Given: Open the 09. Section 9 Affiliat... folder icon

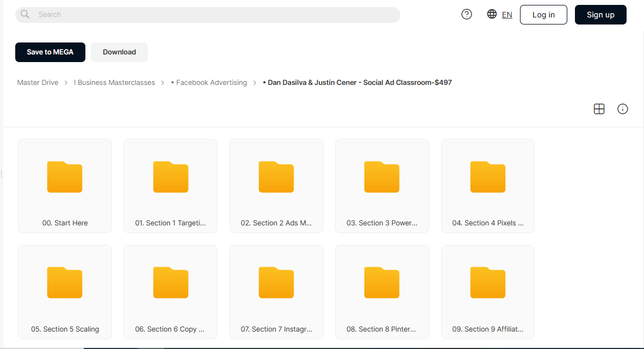Looking at the screenshot, I should point(488,283).
